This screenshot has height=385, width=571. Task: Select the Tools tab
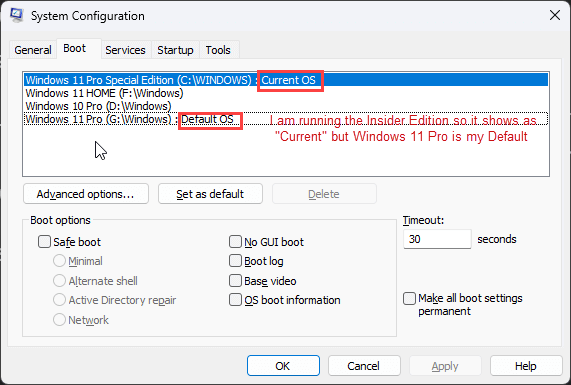(x=218, y=50)
